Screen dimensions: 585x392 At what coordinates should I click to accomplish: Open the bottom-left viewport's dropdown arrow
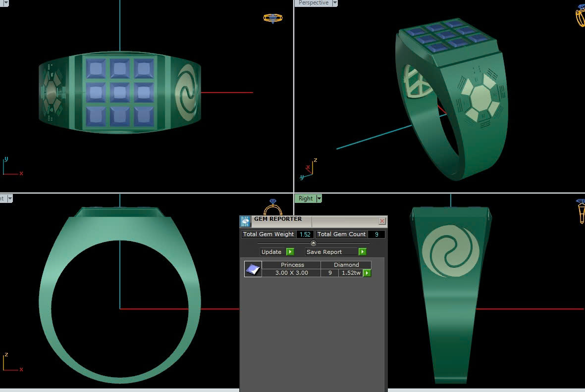[x=9, y=198]
